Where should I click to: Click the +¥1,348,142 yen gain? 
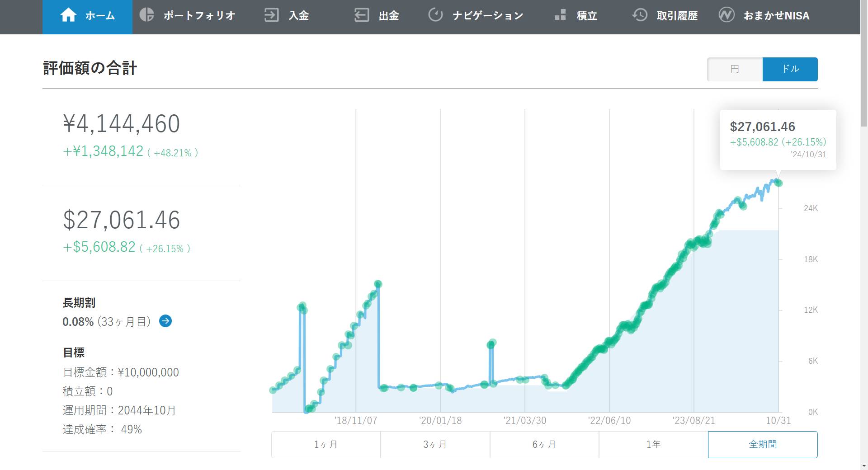coord(103,151)
